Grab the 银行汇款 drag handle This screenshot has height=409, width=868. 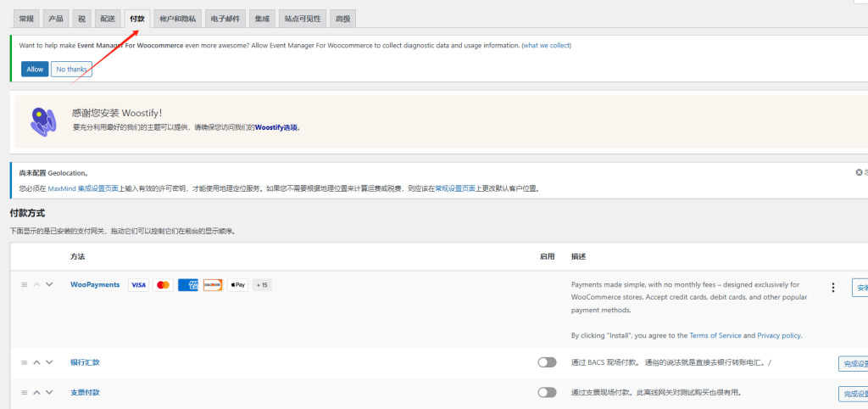point(24,362)
